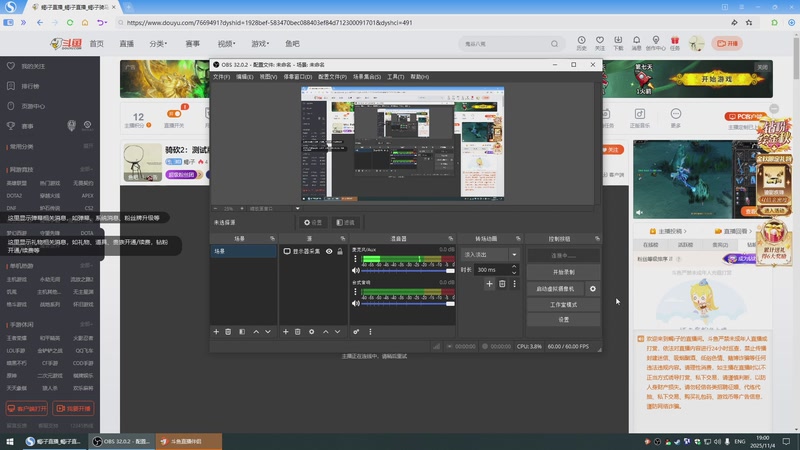Image resolution: width=800 pixels, height=450 pixels.
Task: Open 视图(V) menu in OBS
Action: coord(268,77)
